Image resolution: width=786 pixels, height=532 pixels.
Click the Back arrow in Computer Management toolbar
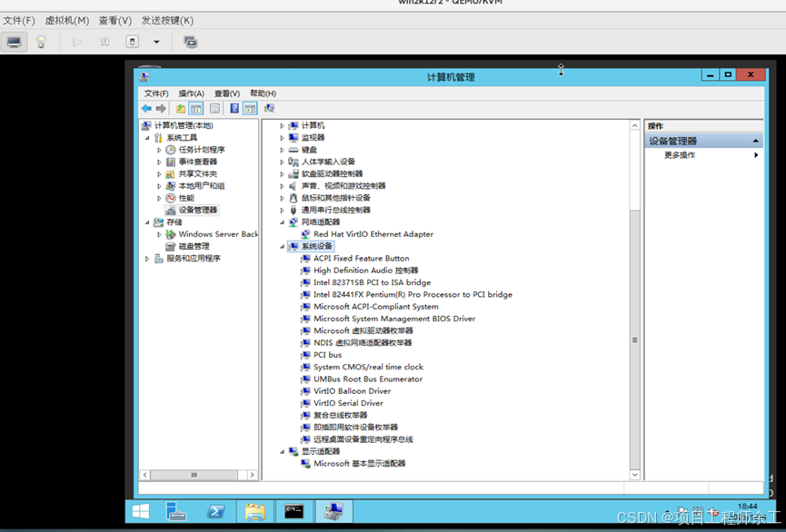[x=146, y=108]
